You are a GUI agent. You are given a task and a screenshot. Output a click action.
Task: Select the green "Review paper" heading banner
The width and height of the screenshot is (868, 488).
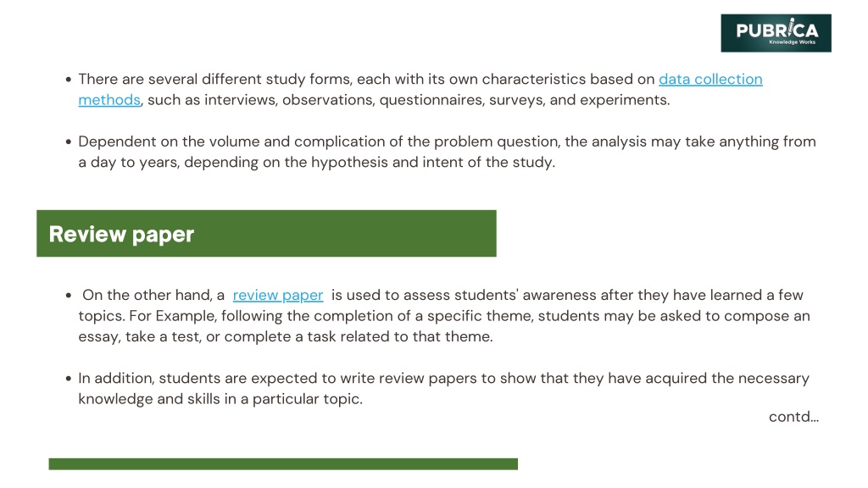pyautogui.click(x=266, y=234)
